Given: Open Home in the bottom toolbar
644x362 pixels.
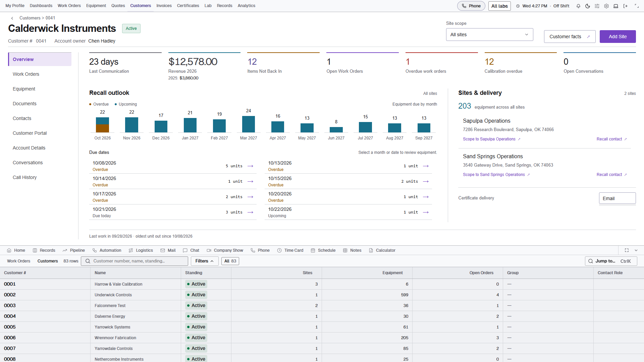Looking at the screenshot, I should click(x=16, y=250).
